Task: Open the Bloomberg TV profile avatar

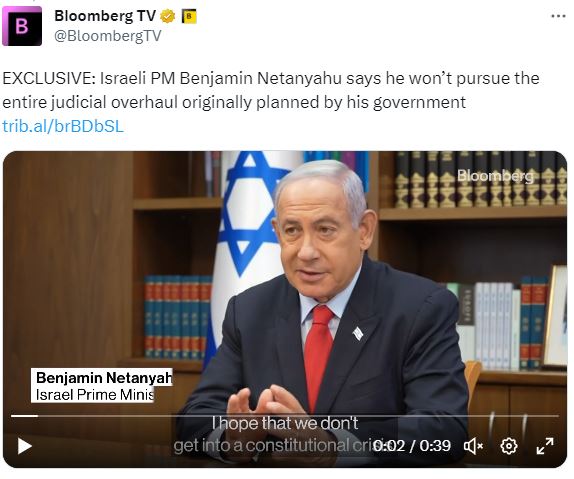Action: (22, 26)
